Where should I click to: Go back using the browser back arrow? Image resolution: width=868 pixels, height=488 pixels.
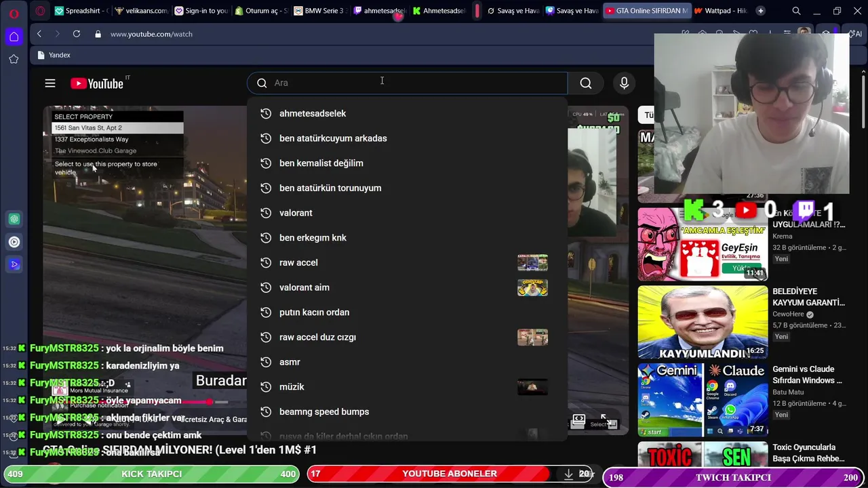coord(39,34)
